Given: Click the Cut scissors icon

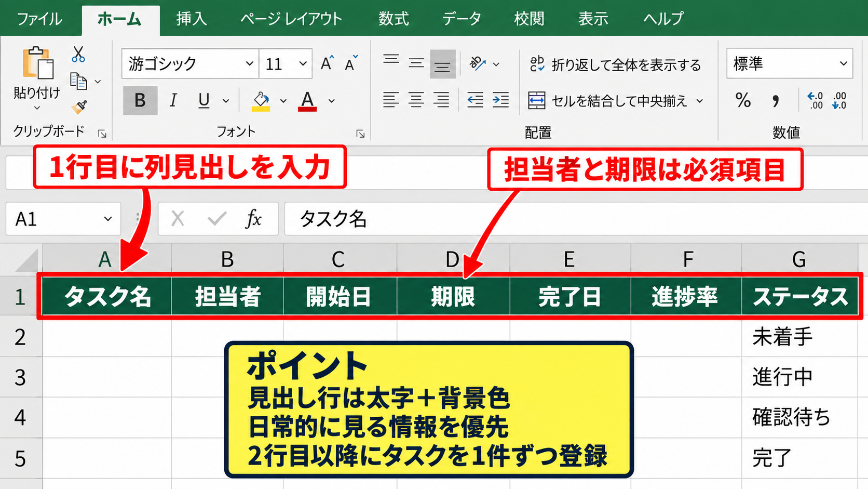Looking at the screenshot, I should point(78,54).
